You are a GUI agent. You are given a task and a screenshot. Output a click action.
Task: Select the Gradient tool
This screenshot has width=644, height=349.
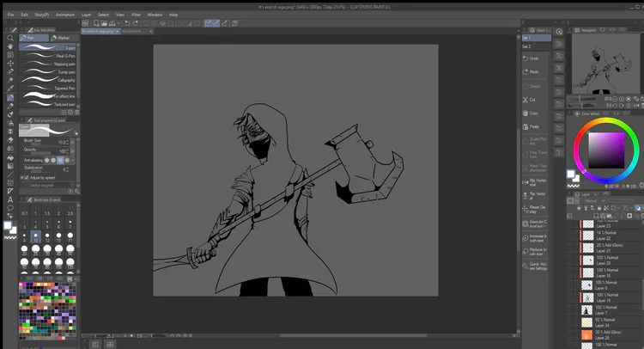point(10,166)
